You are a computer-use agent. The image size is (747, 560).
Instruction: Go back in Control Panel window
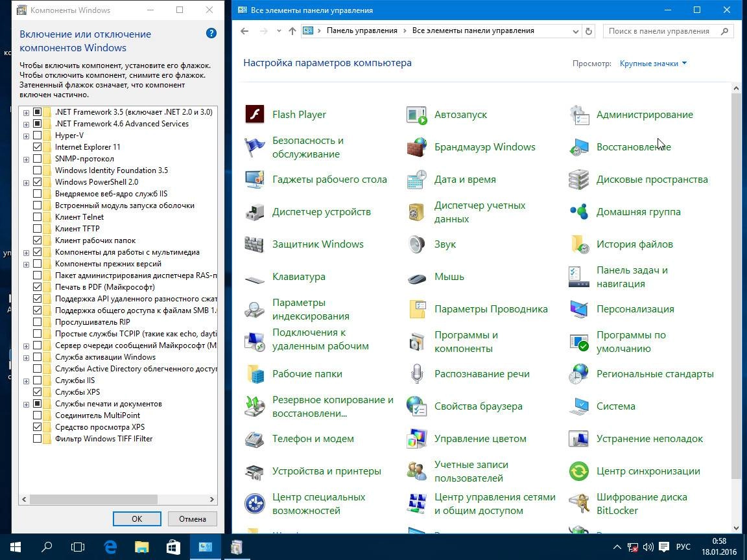click(244, 31)
